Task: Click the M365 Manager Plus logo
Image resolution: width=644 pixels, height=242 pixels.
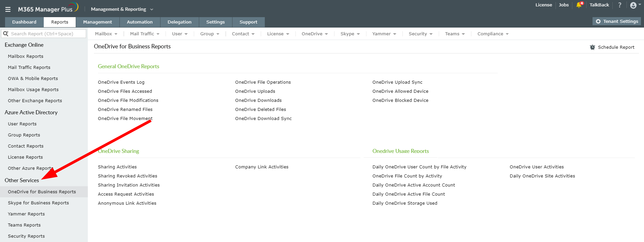Action: [x=48, y=8]
